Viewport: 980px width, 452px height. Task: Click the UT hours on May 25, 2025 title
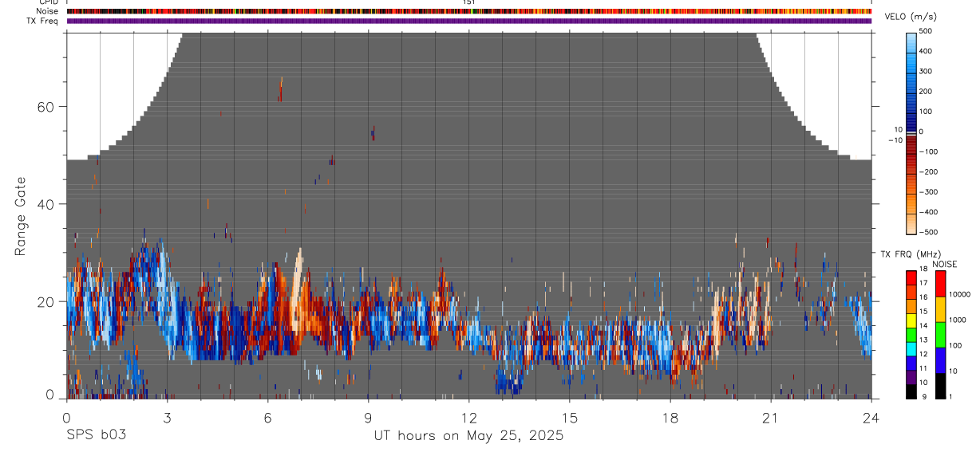[x=468, y=436]
